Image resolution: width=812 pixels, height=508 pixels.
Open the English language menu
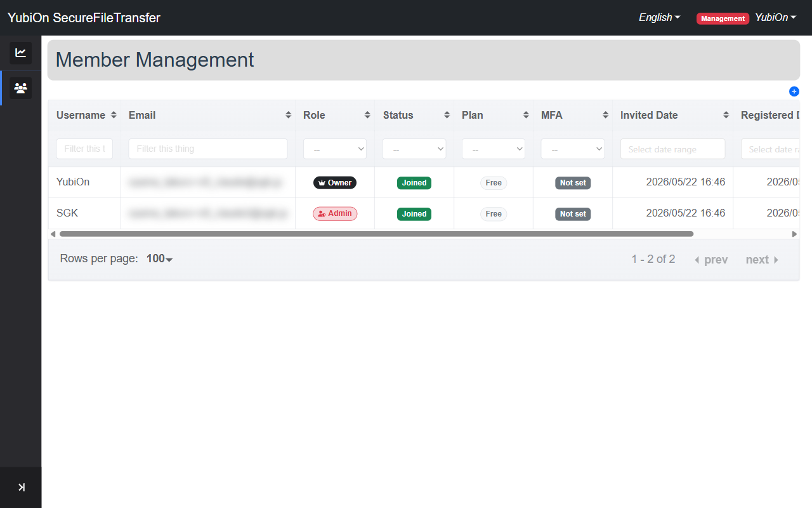point(660,18)
